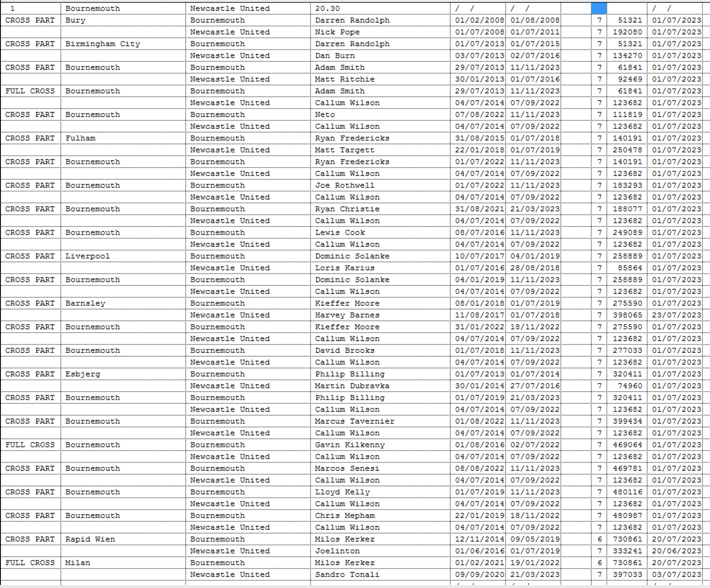Select the Chris Mepham cell
Viewport: 710px width, 588px height.
coord(380,516)
